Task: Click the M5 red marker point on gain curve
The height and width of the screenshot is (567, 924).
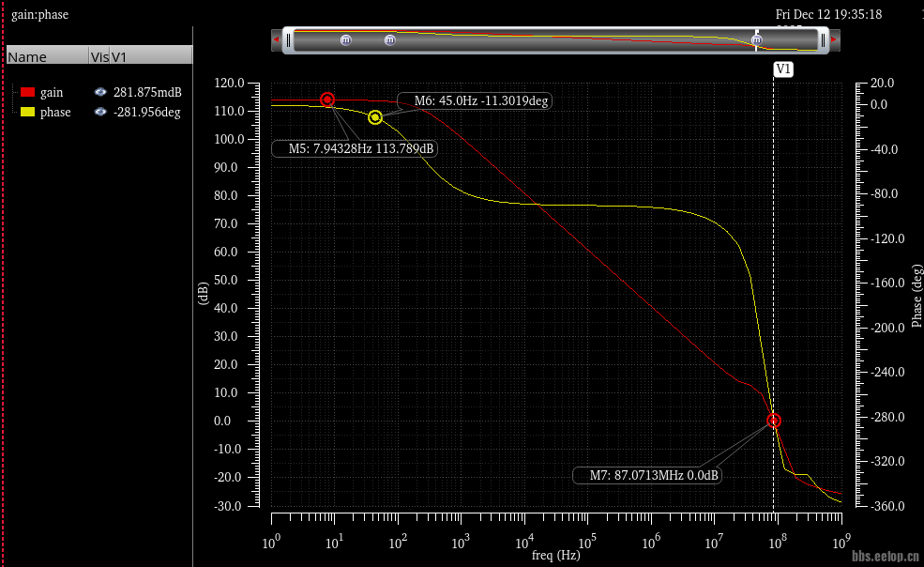Action: tap(327, 100)
